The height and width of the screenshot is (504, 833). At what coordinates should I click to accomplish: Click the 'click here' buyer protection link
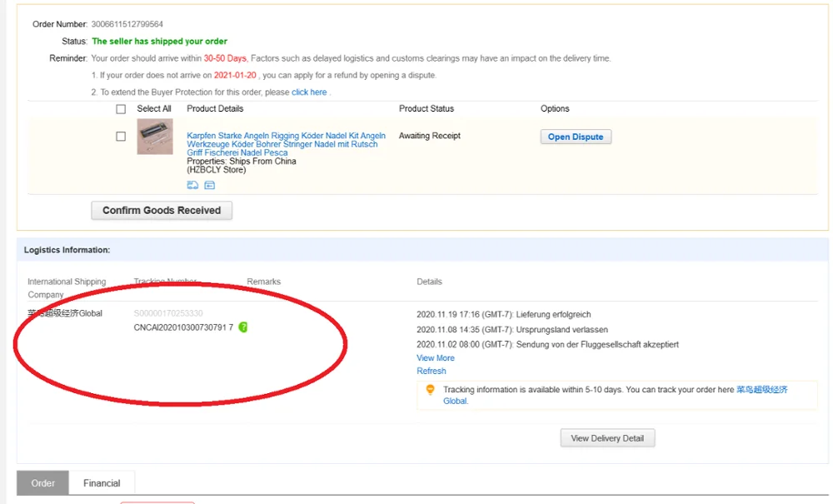(x=309, y=92)
